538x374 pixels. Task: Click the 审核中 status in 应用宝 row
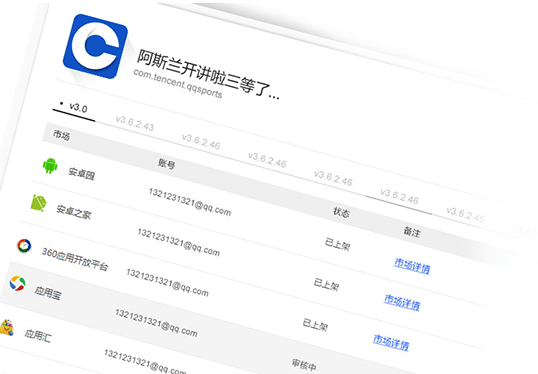(304, 365)
